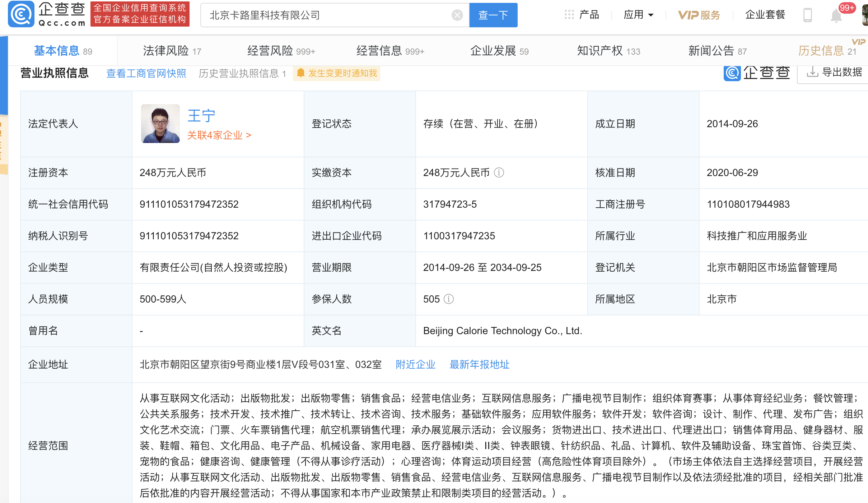Click the user avatar at top right
This screenshot has height=503, width=868.
click(x=865, y=14)
